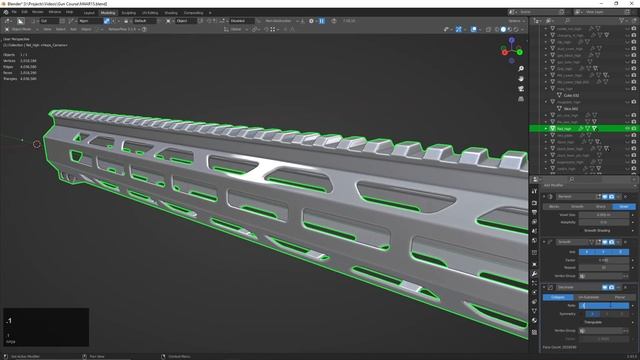Open the World properties tab
Viewport: 640px width, 360px height.
click(534, 241)
